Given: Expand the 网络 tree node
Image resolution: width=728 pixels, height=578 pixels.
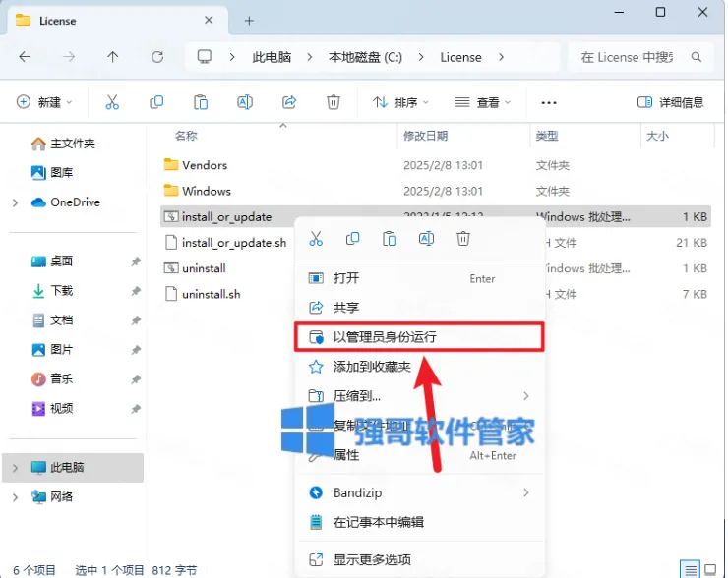Looking at the screenshot, I should (16, 497).
